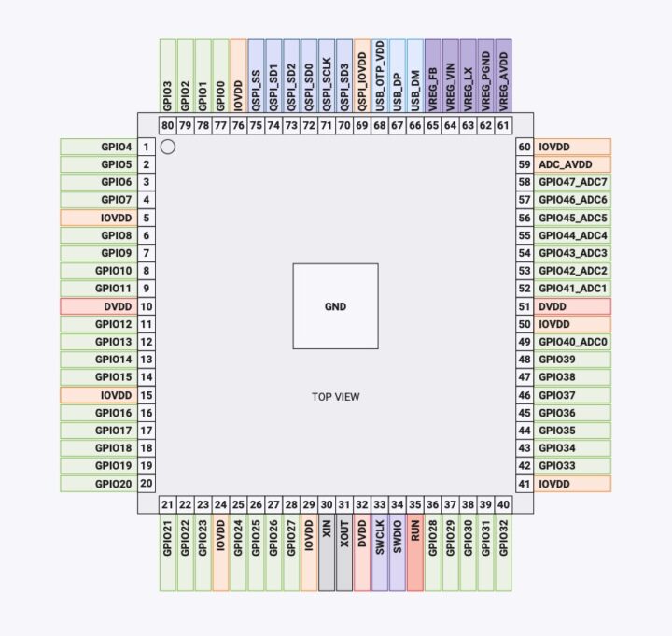Image resolution: width=672 pixels, height=636 pixels.
Task: Click the GPIO47_ADC7 pin label
Action: pos(572,182)
